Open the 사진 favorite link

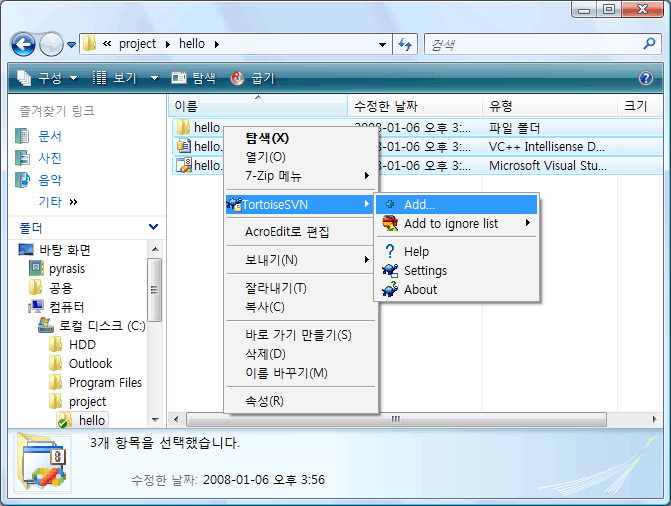click(49, 158)
